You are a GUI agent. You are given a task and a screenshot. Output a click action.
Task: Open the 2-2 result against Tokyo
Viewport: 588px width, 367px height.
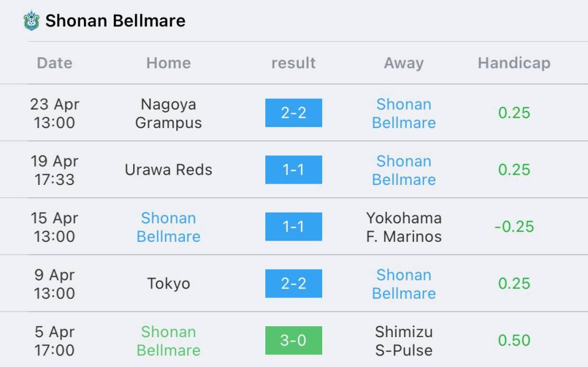pos(293,283)
